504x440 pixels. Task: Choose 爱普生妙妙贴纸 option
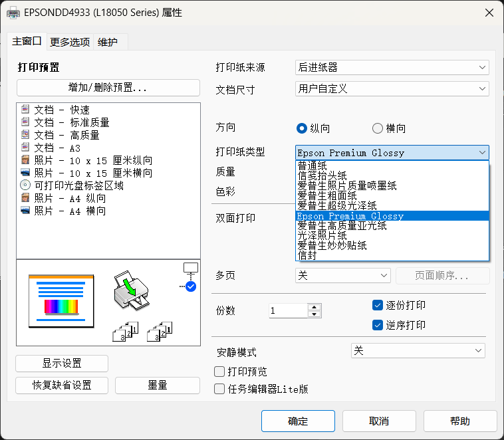(x=392, y=245)
